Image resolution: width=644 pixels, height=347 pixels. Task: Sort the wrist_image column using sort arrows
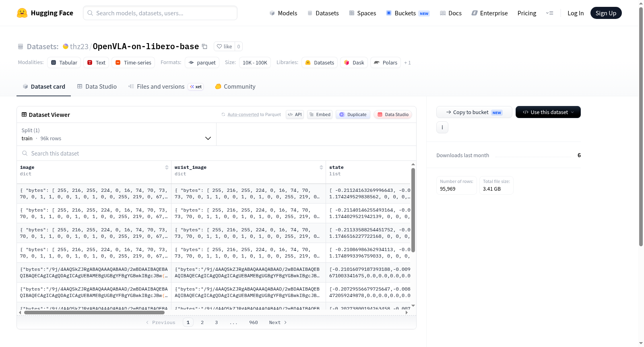tap(321, 167)
